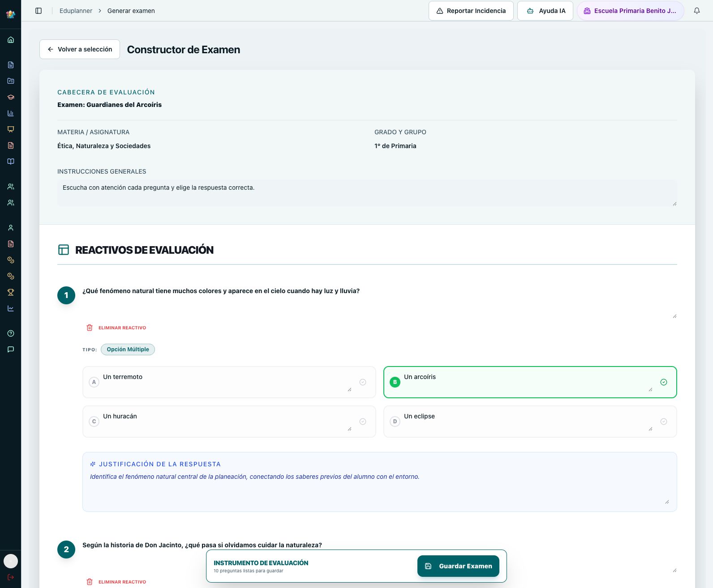Click the red logout icon in the sidebar
713x588 pixels.
pos(11,577)
